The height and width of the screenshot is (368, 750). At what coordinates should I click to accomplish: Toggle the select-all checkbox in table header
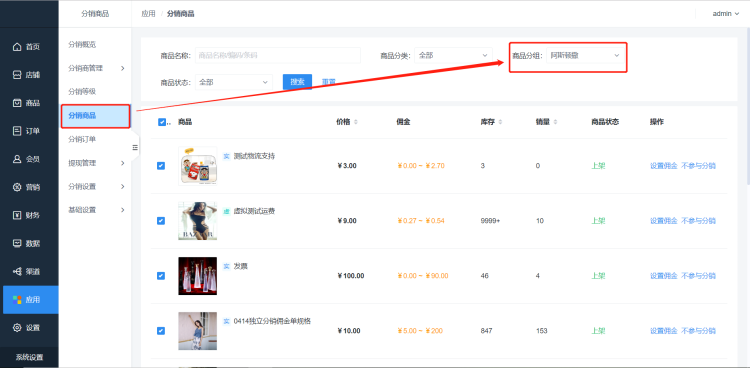pyautogui.click(x=162, y=122)
